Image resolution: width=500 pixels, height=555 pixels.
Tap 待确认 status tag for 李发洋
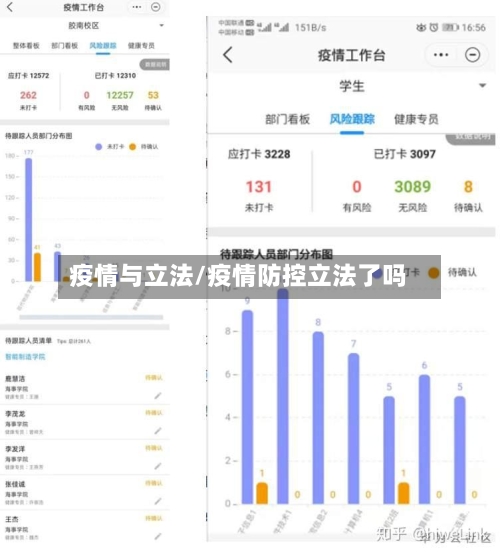pos(154,448)
